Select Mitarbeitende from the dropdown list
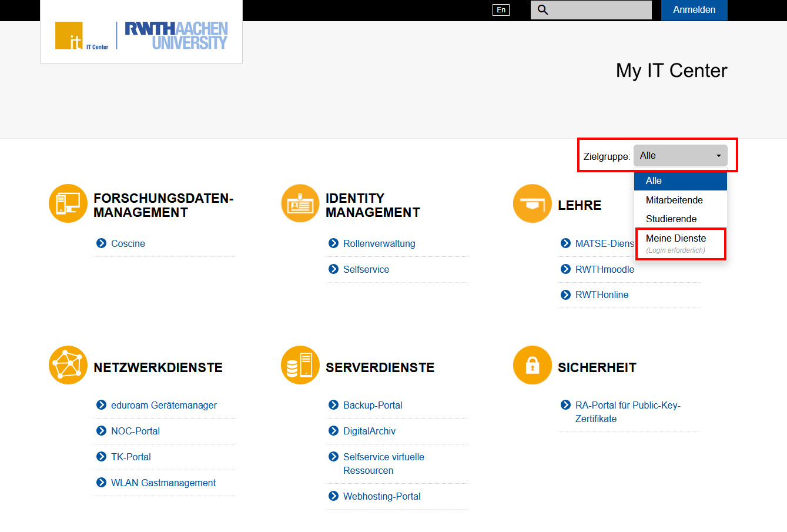Viewport: 787px width, 532px height. click(x=673, y=200)
